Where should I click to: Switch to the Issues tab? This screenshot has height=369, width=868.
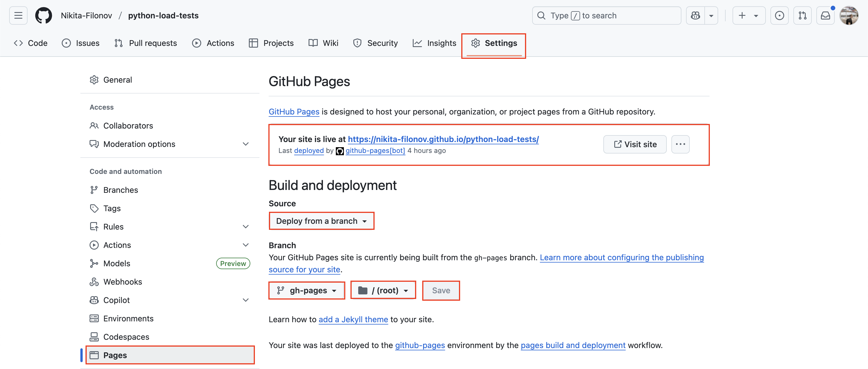pos(81,43)
